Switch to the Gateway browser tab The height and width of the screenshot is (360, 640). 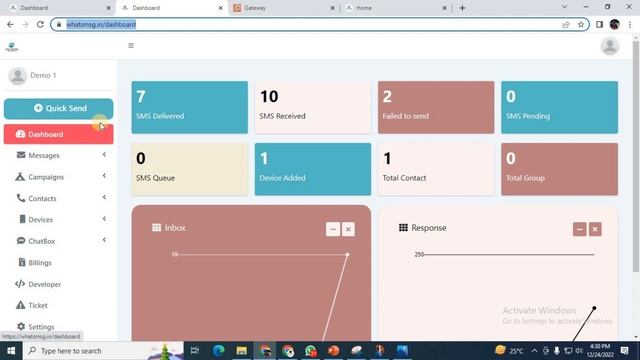click(284, 8)
